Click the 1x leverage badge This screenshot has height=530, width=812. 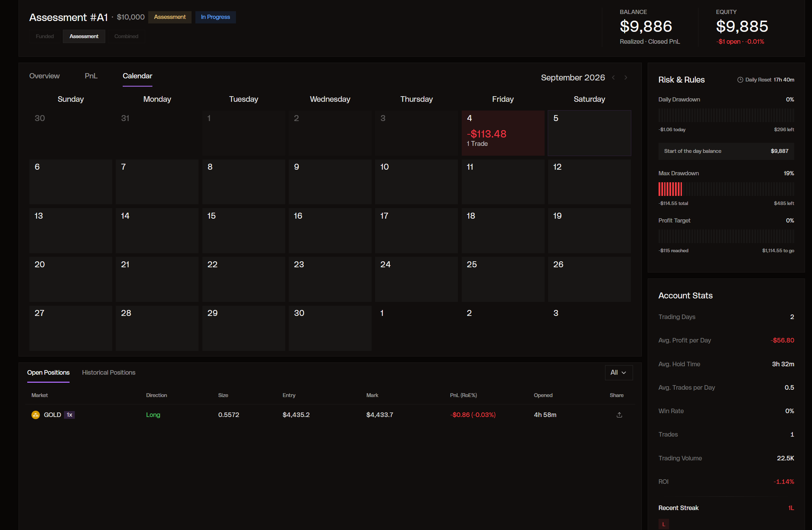point(70,415)
